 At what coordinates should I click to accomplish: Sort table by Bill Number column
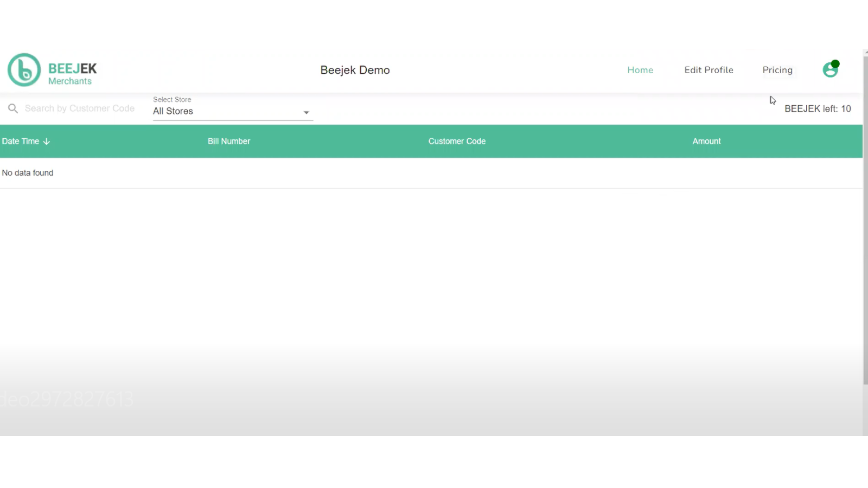pos(228,141)
